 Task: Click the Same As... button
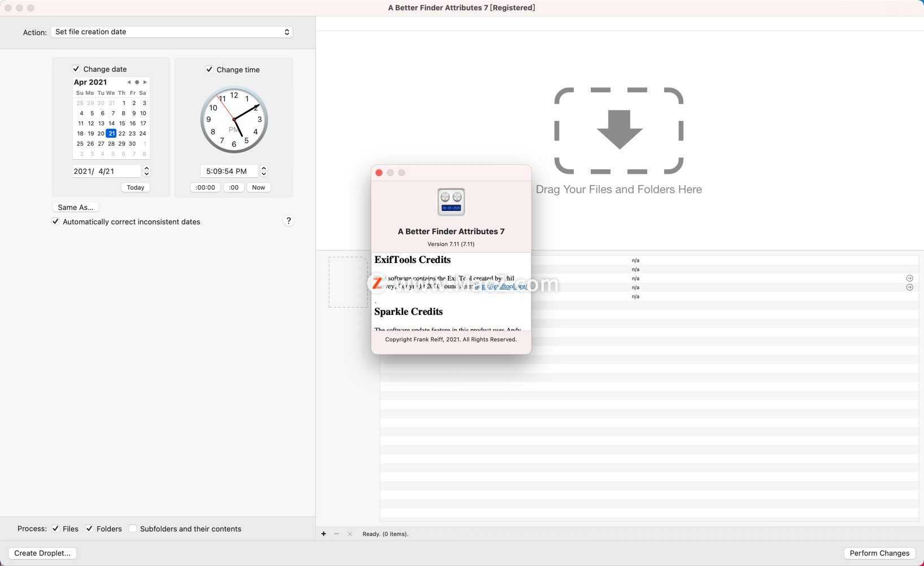click(x=76, y=207)
